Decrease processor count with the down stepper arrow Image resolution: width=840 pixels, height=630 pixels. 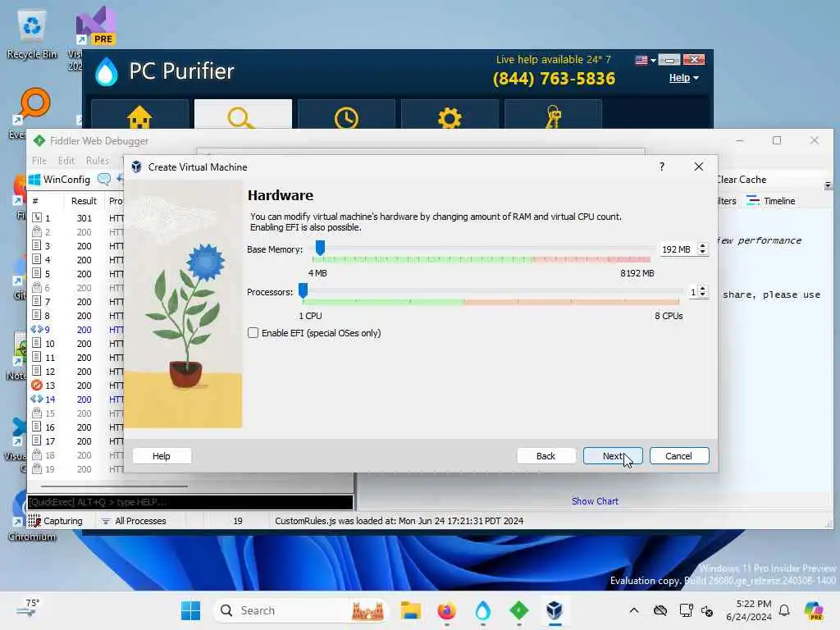703,294
